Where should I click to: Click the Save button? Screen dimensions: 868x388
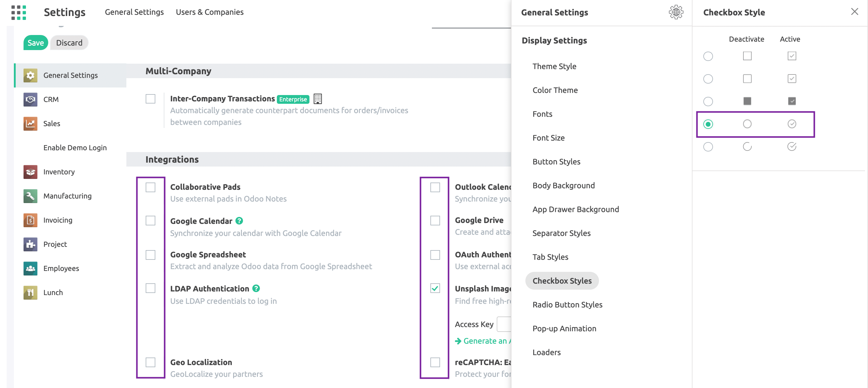(35, 43)
